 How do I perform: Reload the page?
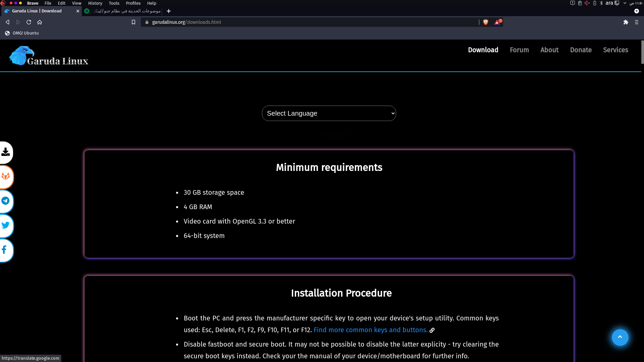(29, 22)
